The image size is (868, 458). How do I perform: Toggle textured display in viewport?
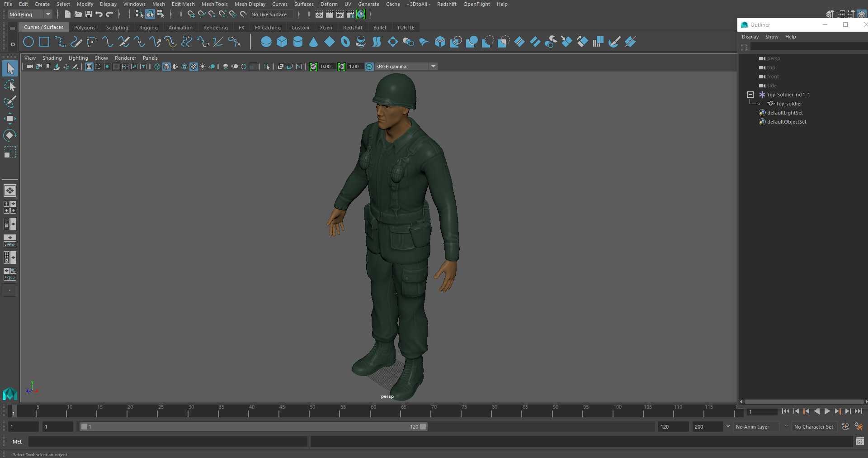193,67
